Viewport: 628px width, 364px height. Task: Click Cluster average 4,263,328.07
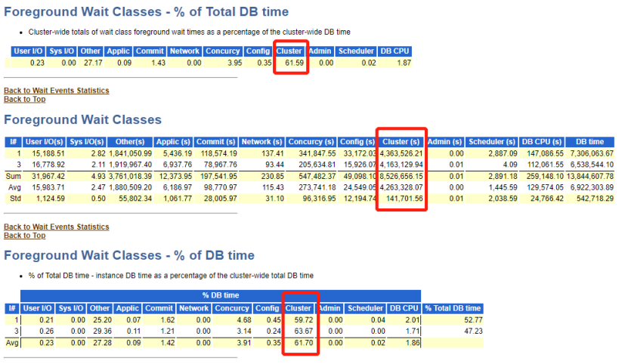coord(401,187)
